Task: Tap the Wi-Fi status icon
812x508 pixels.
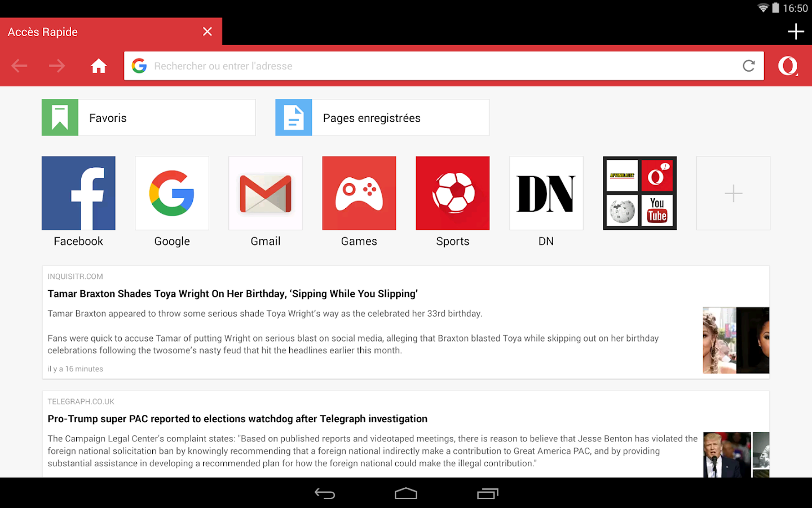Action: pos(763,8)
